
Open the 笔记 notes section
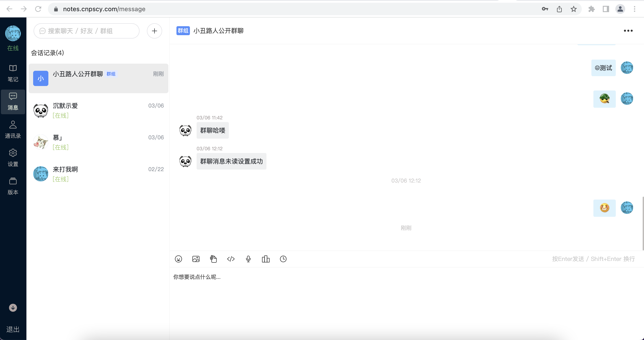pos(13,73)
